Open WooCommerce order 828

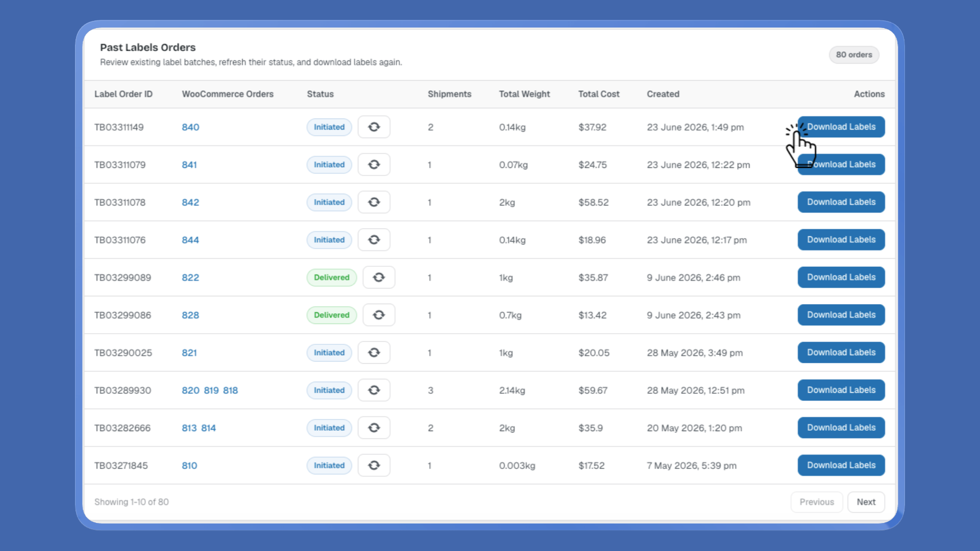tap(190, 315)
